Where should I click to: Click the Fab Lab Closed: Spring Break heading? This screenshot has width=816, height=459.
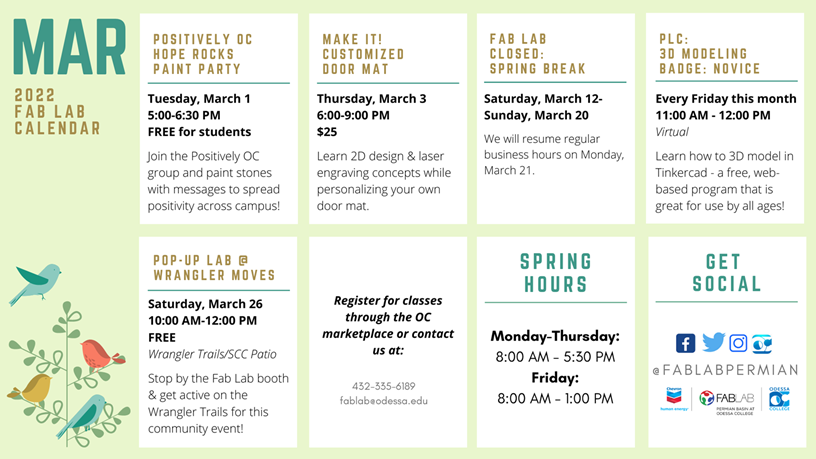(537, 54)
